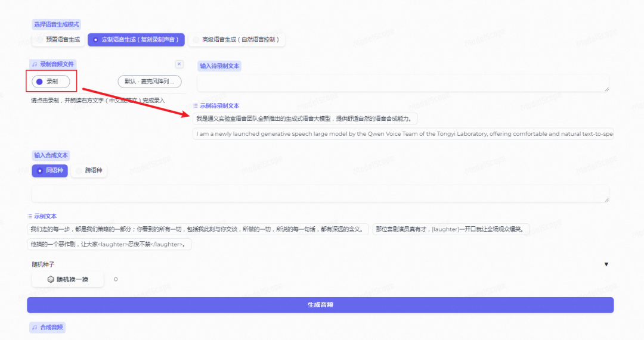Pick example text 我们走的每一步
This screenshot has height=340, width=644.
197,229
